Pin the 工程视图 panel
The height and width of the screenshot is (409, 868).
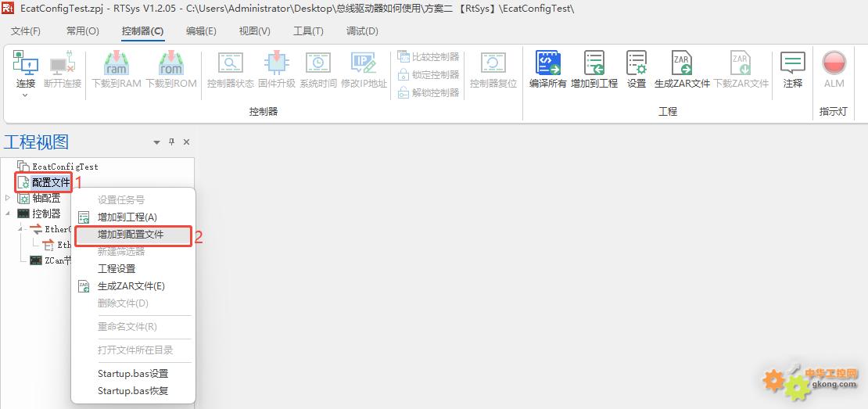[x=172, y=142]
